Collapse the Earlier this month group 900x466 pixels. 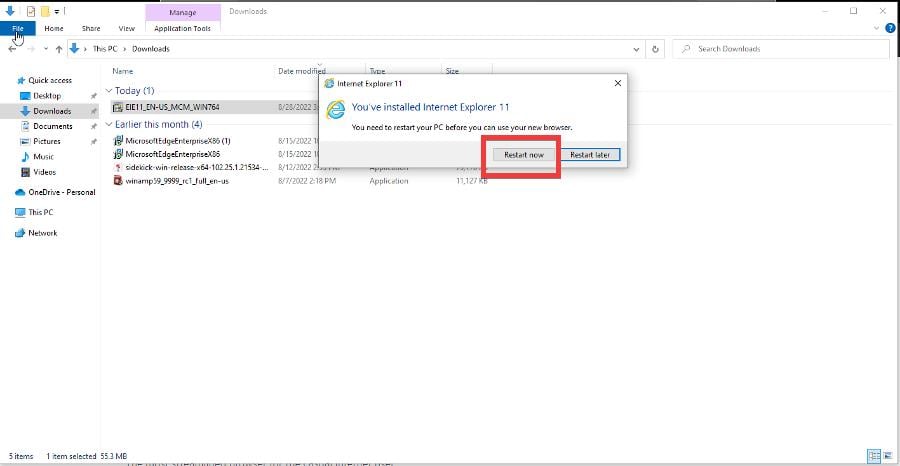click(109, 125)
